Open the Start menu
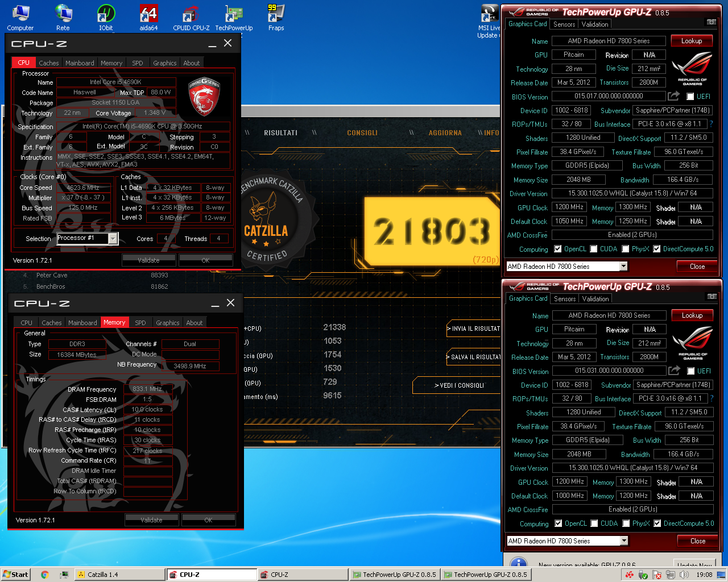 click(x=15, y=575)
